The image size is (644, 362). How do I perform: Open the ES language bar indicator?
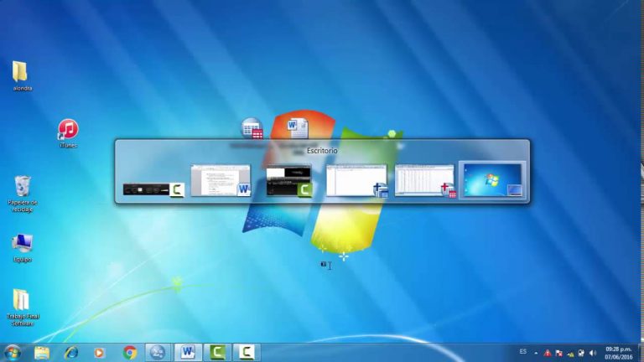[523, 352]
